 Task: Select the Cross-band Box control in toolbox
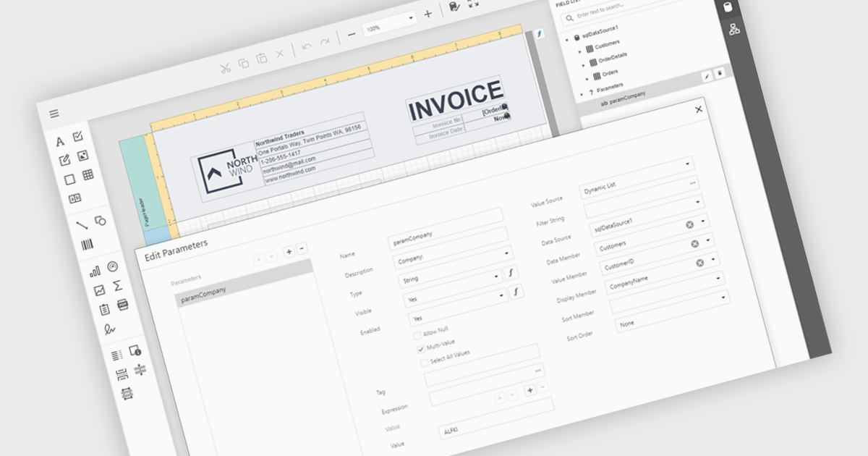tap(127, 394)
